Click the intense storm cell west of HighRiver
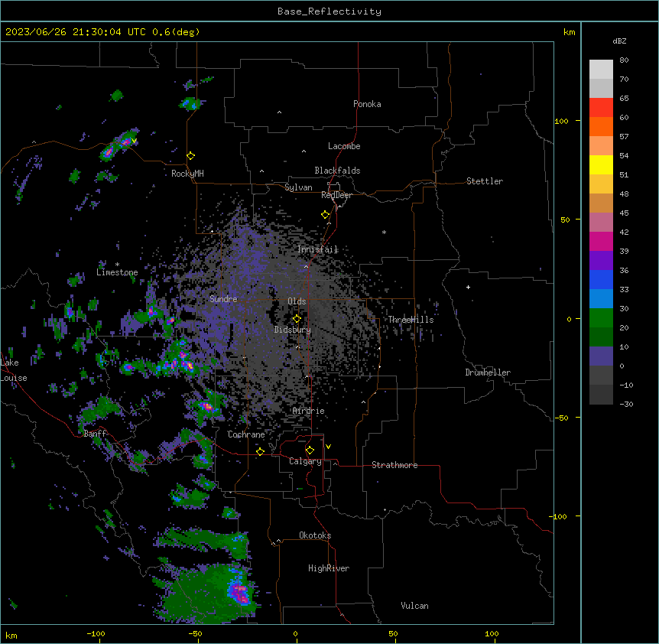 tap(239, 593)
